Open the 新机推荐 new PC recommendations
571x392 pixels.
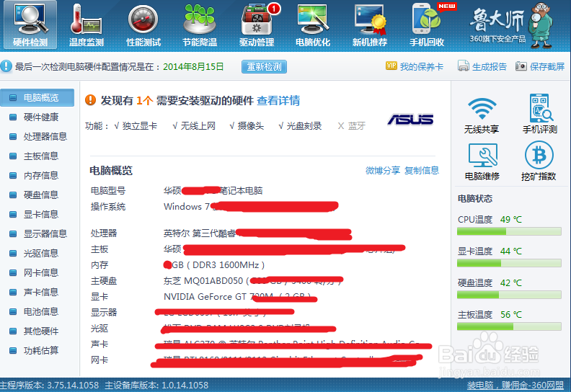[370, 24]
